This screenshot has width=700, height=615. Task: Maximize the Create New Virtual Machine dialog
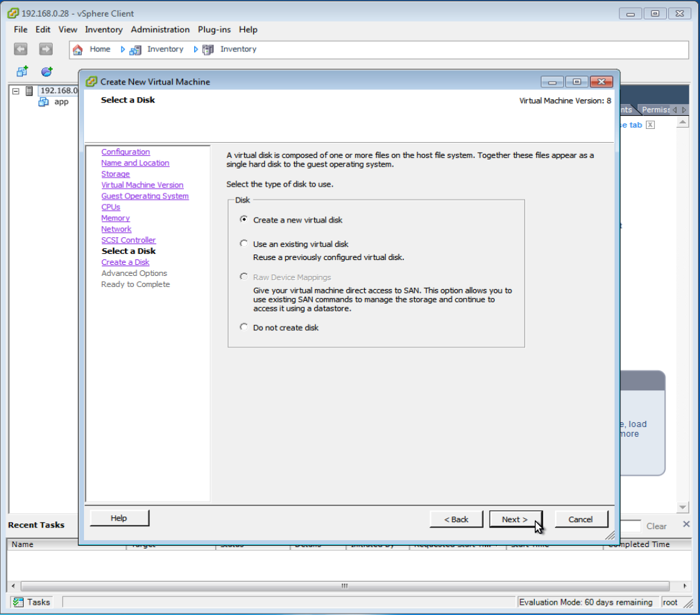577,82
